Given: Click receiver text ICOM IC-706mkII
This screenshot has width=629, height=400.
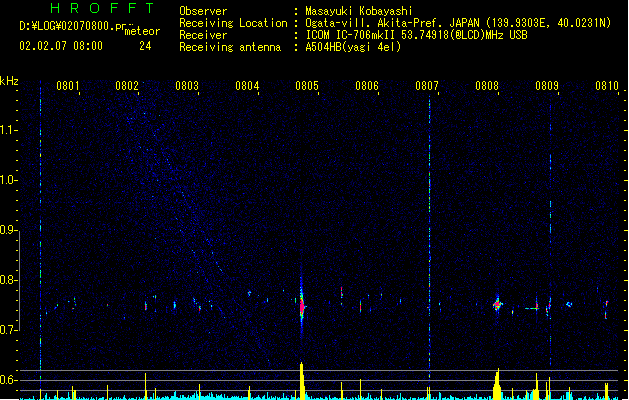Looking at the screenshot, I should pos(351,35).
